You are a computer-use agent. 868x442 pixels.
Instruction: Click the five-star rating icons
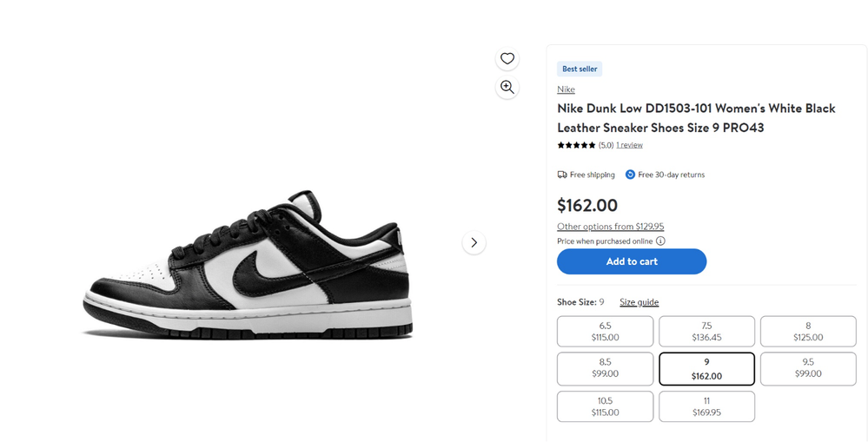(x=576, y=146)
